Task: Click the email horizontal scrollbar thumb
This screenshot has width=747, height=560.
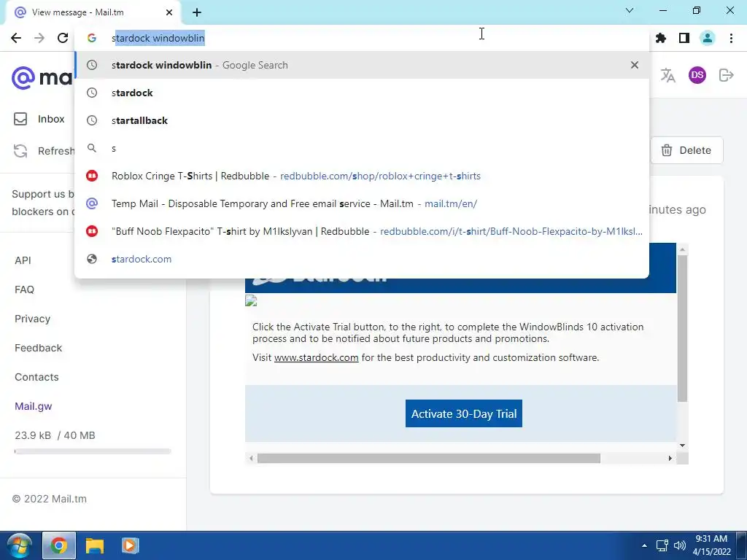Action: [x=429, y=458]
